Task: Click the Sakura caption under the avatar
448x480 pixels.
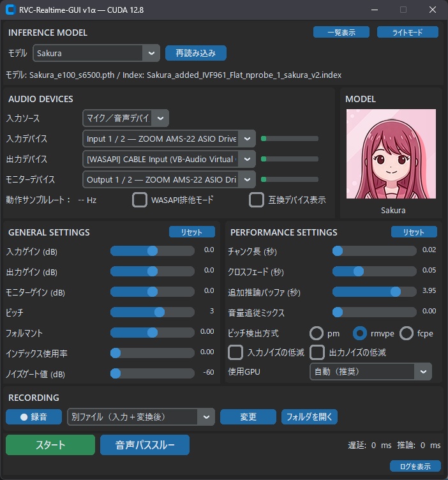Action: [393, 210]
